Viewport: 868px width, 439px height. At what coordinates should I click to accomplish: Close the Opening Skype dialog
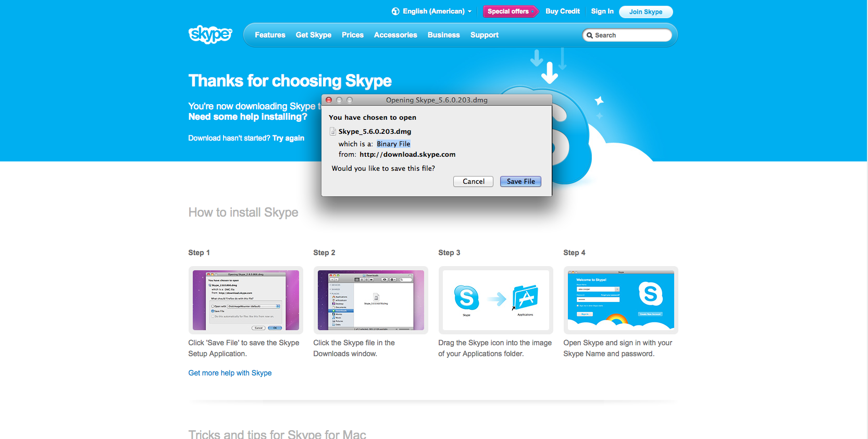click(x=329, y=100)
